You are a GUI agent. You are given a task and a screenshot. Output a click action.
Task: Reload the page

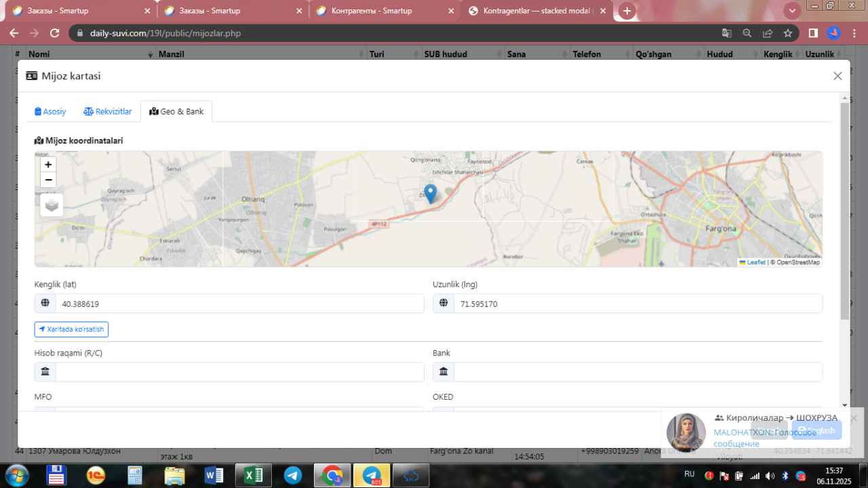click(55, 33)
